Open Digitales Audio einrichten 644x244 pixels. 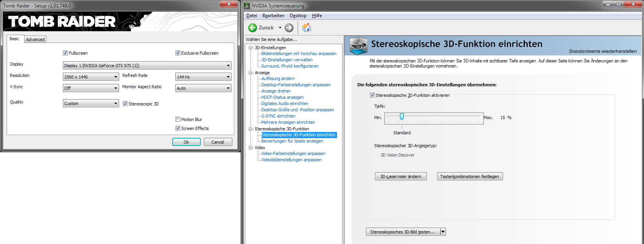[x=285, y=103]
